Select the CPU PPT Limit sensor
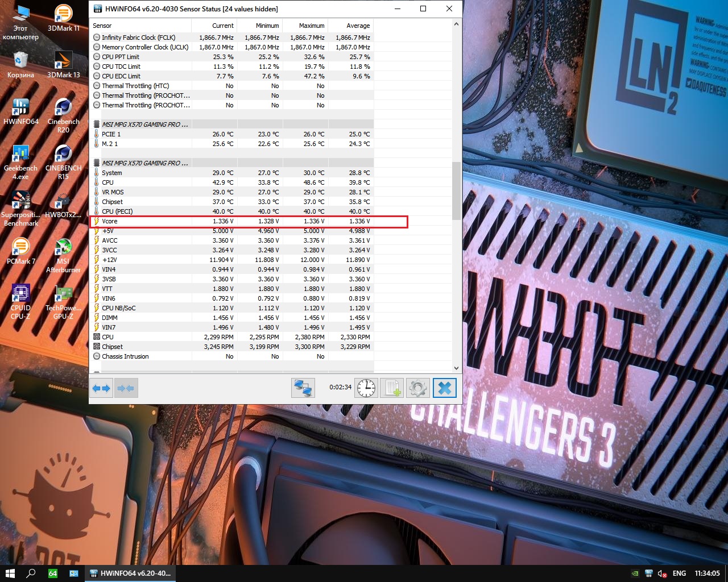The image size is (728, 582). point(231,57)
